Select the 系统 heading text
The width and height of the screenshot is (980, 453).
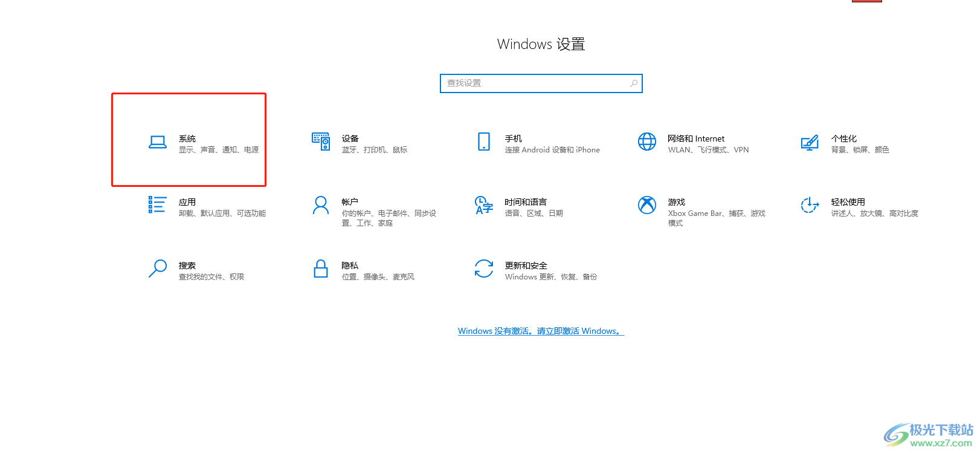[187, 139]
